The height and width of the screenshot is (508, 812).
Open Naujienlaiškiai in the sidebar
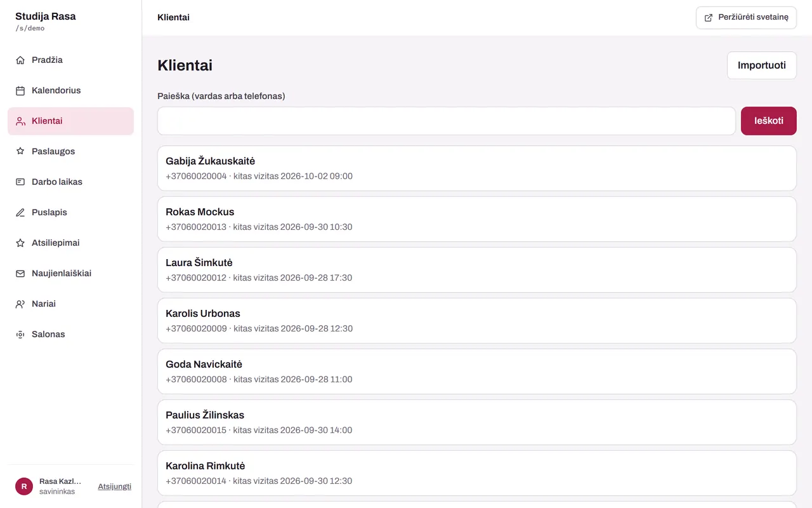70,274
